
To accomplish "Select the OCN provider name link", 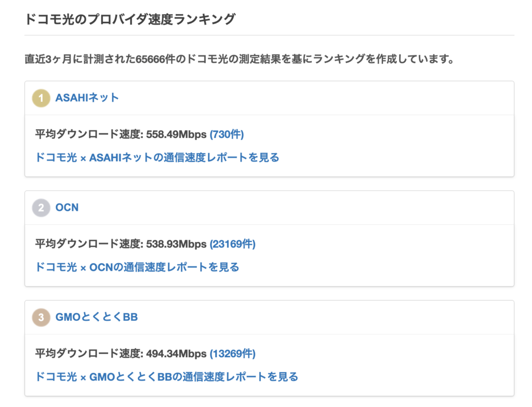I will [x=69, y=207].
